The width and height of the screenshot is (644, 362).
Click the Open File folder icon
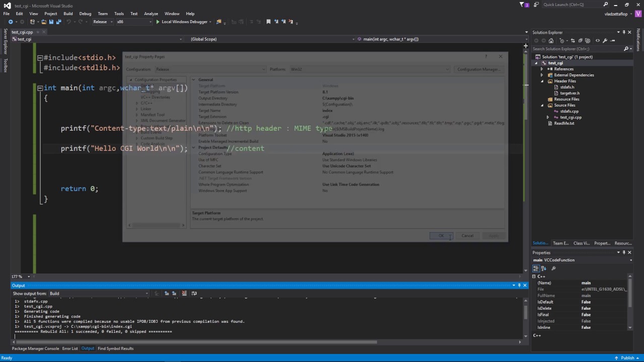pyautogui.click(x=44, y=22)
